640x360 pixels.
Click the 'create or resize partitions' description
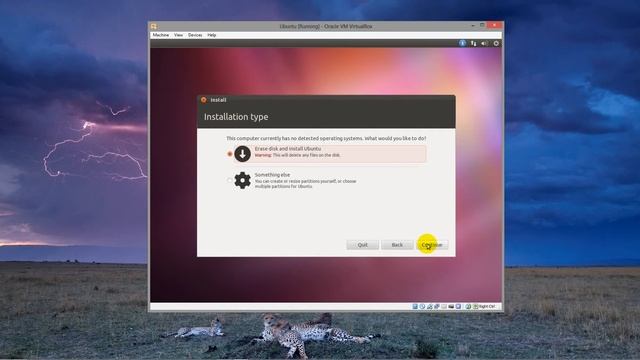305,184
